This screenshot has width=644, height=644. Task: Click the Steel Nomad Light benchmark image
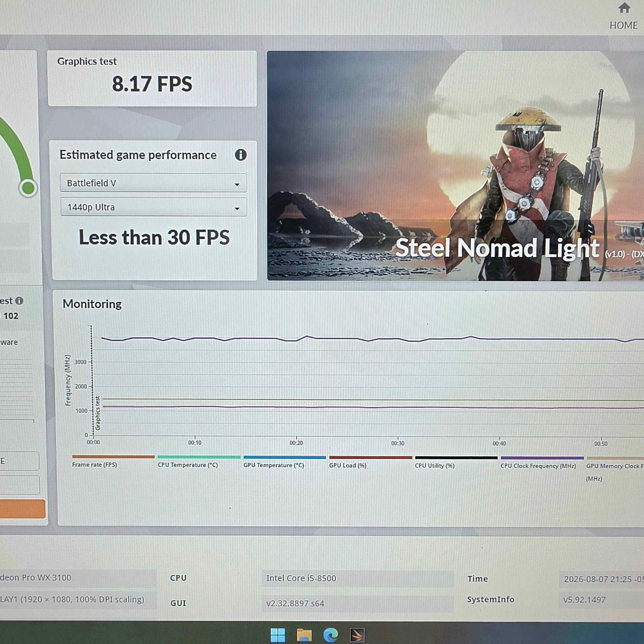(x=455, y=166)
